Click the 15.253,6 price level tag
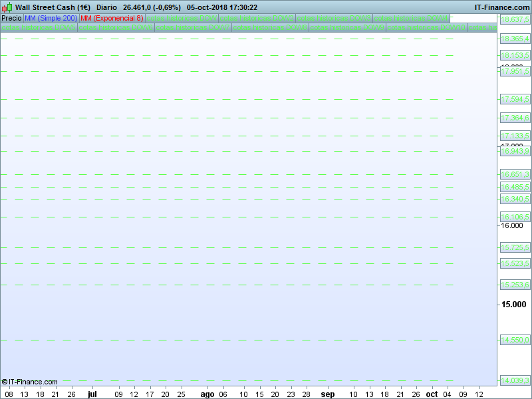532x399 pixels. click(515, 285)
